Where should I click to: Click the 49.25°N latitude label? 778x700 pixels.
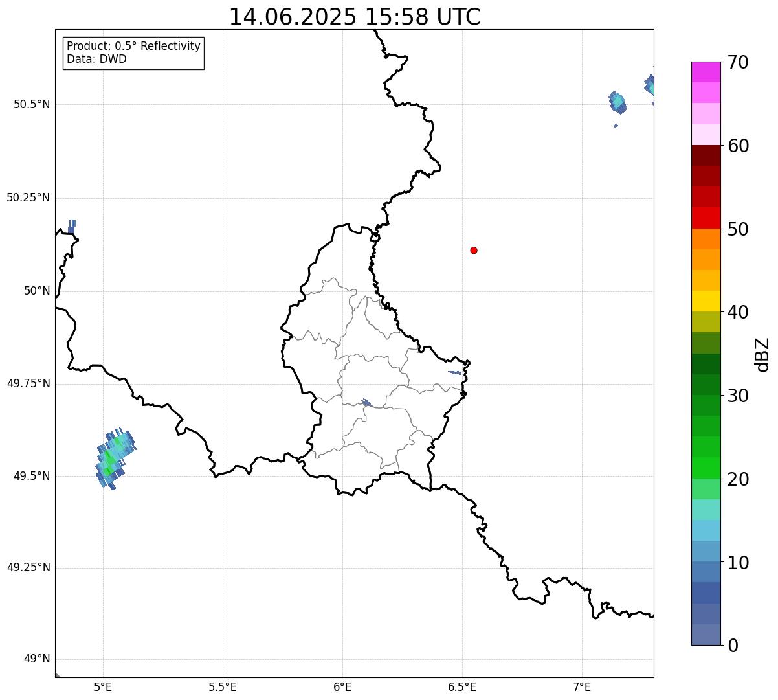pyautogui.click(x=28, y=567)
